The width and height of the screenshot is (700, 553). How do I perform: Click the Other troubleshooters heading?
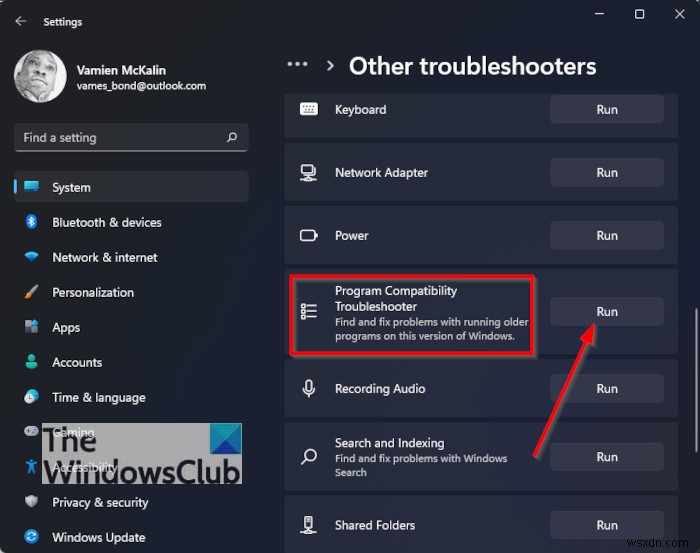(x=472, y=67)
